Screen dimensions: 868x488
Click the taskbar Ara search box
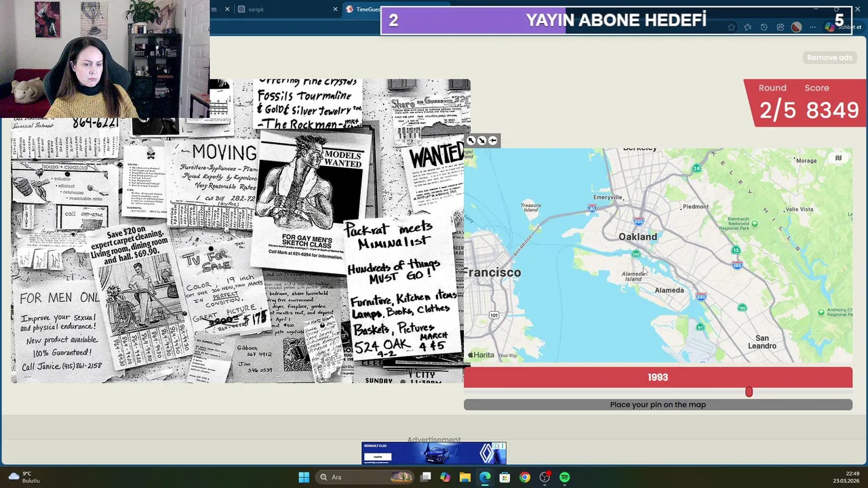pos(366,477)
